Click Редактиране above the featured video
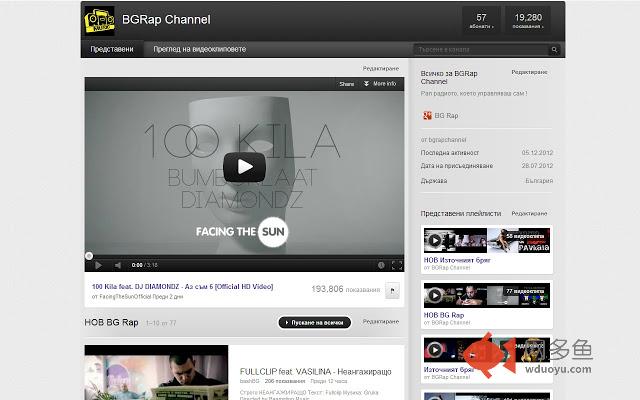This screenshot has width=640, height=400. tap(381, 69)
